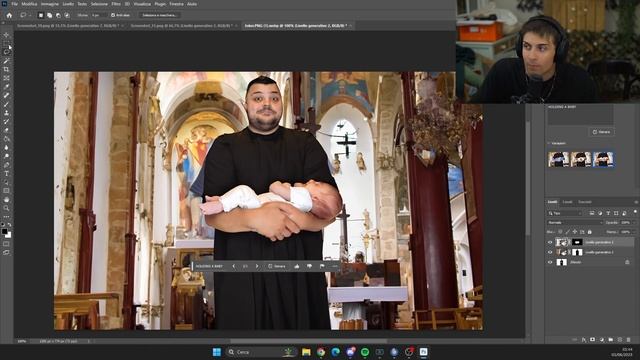Image resolution: width=640 pixels, height=360 pixels.
Task: Click the flag report icon on task bar
Action: 322,266
